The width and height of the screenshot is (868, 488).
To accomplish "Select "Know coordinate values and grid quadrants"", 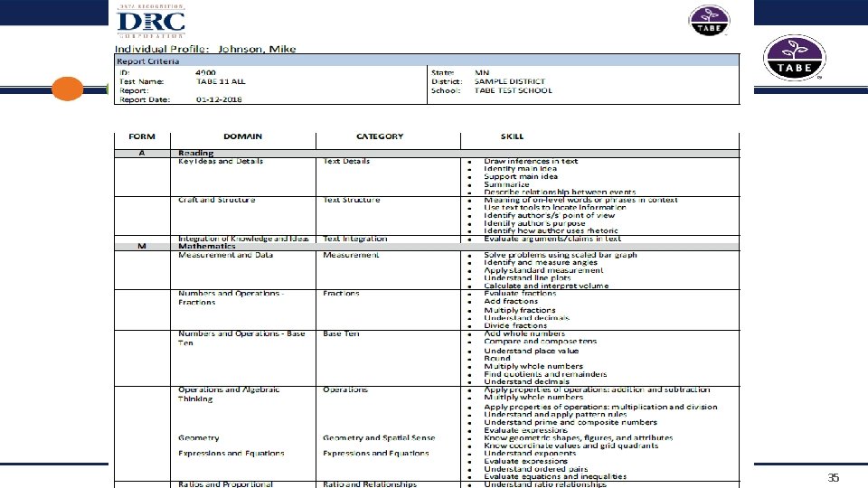I will [x=571, y=446].
